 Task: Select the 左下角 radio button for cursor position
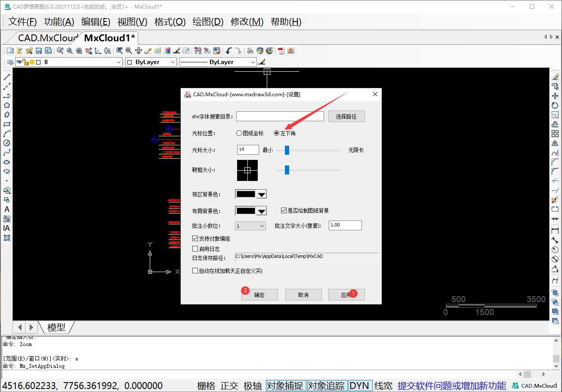coord(277,133)
